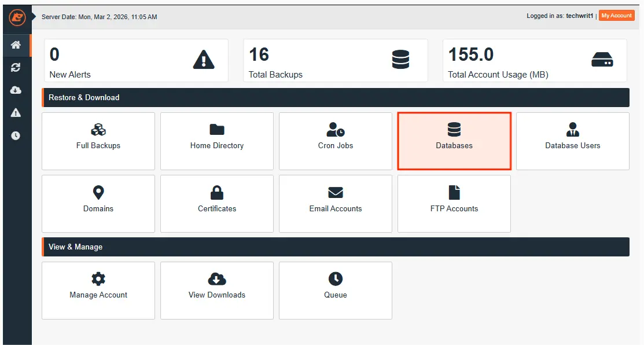Open the Home Directory tile

[217, 141]
